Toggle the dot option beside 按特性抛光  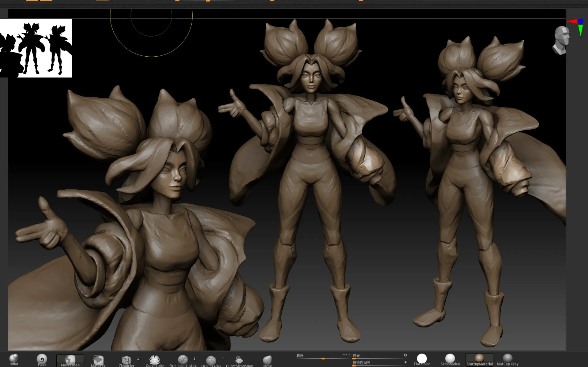[405, 362]
